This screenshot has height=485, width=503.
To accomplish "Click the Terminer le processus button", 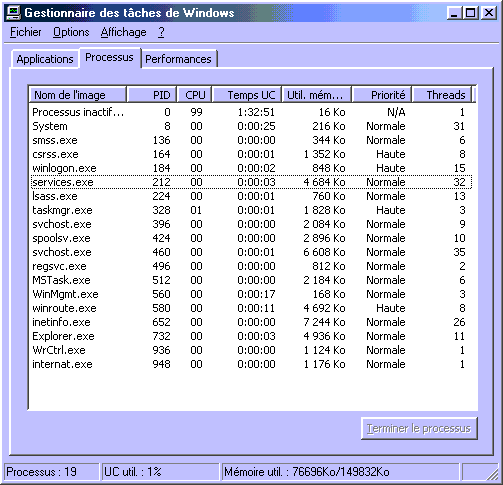I will tap(419, 428).
